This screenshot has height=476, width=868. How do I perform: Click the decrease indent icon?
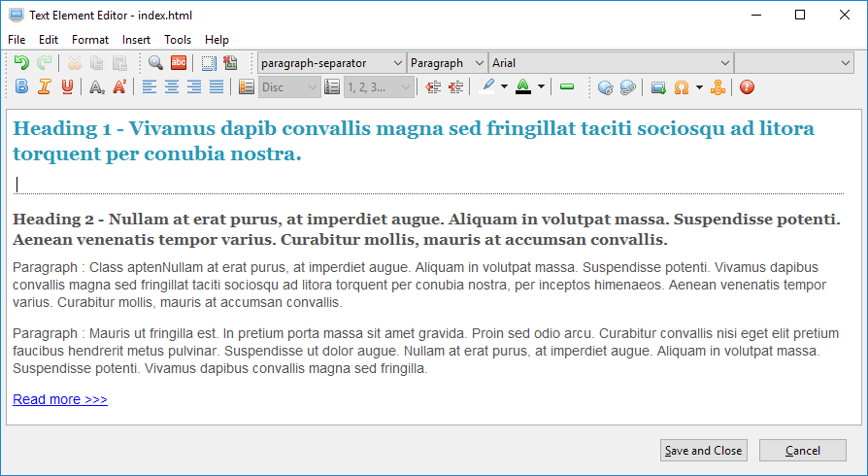click(x=433, y=87)
